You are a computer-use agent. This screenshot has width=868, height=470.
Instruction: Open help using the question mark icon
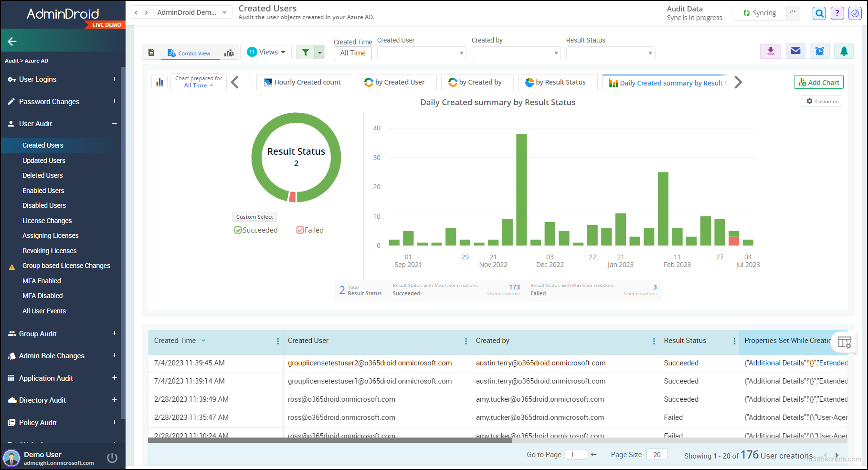[837, 13]
